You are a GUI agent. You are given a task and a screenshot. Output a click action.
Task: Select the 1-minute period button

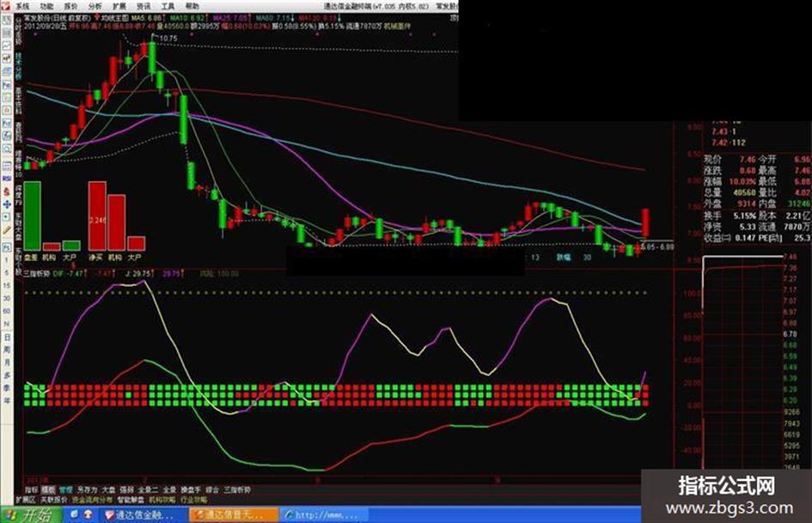[x=7, y=260]
